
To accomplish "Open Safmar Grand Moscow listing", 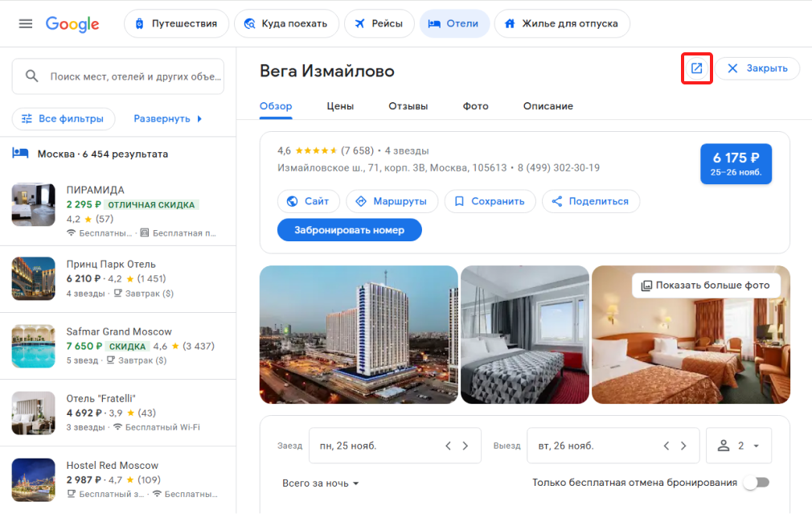I will (x=118, y=346).
